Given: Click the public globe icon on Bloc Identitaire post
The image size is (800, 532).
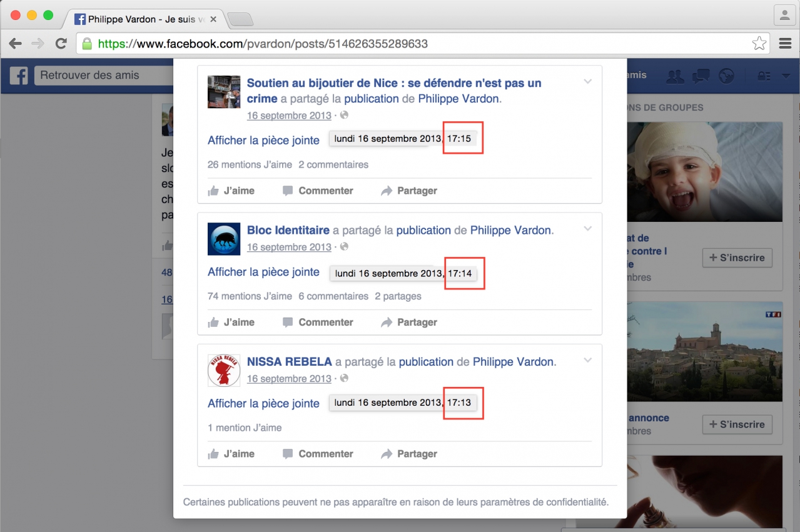Looking at the screenshot, I should tap(344, 246).
